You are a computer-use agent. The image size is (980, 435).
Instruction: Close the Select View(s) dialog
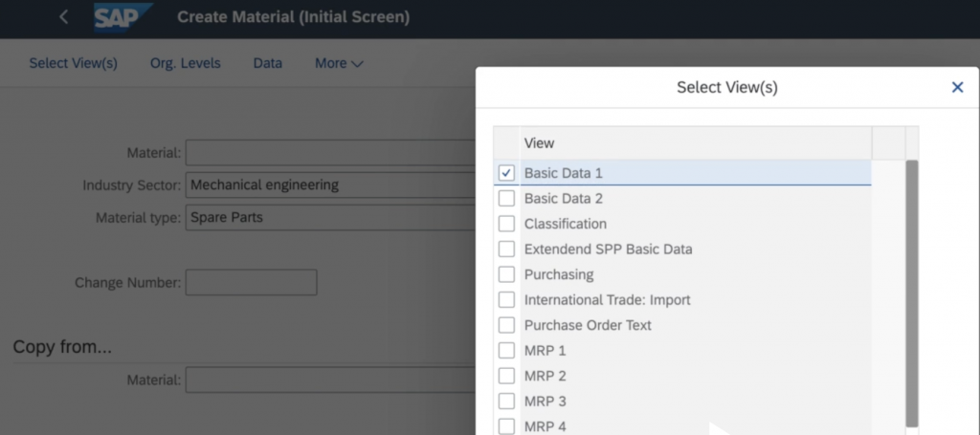[x=957, y=87]
